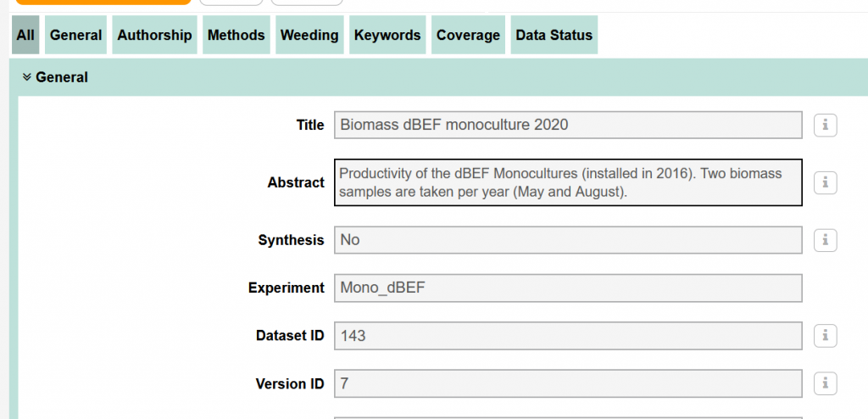The image size is (868, 419).
Task: Click info icon next to Version ID
Action: (825, 383)
